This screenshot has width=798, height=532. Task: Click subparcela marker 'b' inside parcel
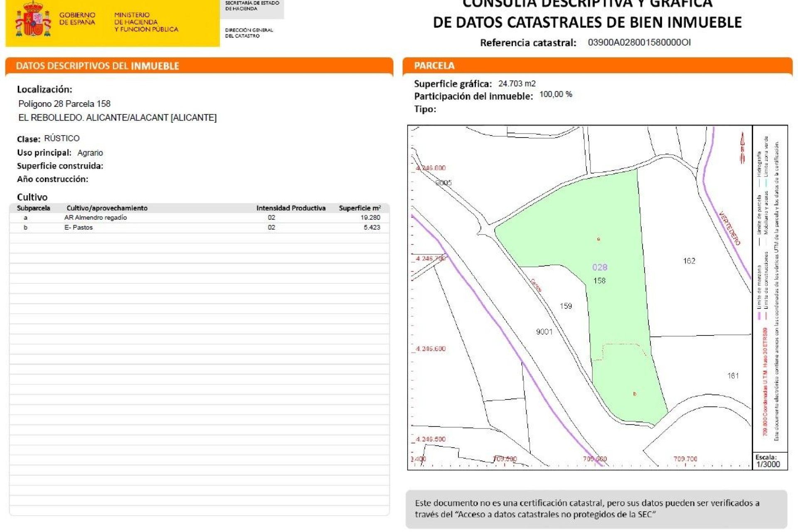pyautogui.click(x=635, y=394)
